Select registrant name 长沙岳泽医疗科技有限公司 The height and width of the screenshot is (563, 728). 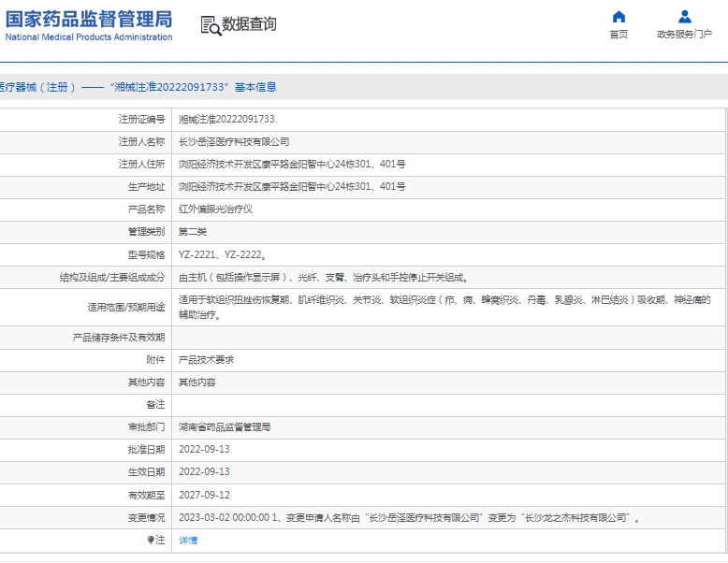pos(234,141)
